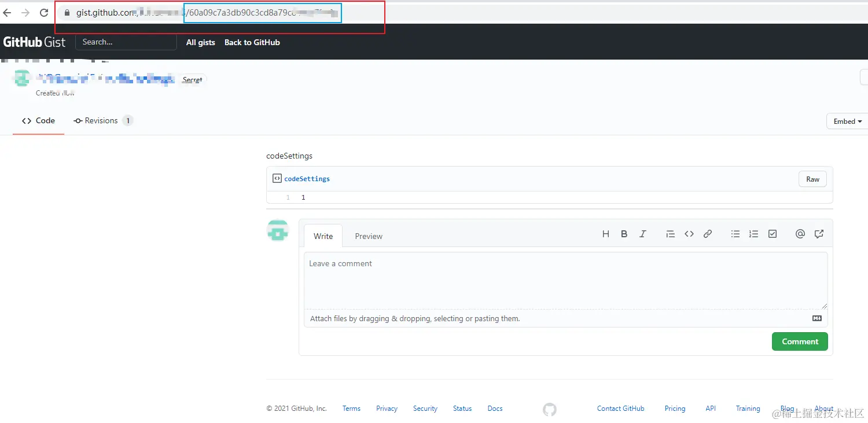868x423 pixels.
Task: Open the Security footer link
Action: click(425, 409)
